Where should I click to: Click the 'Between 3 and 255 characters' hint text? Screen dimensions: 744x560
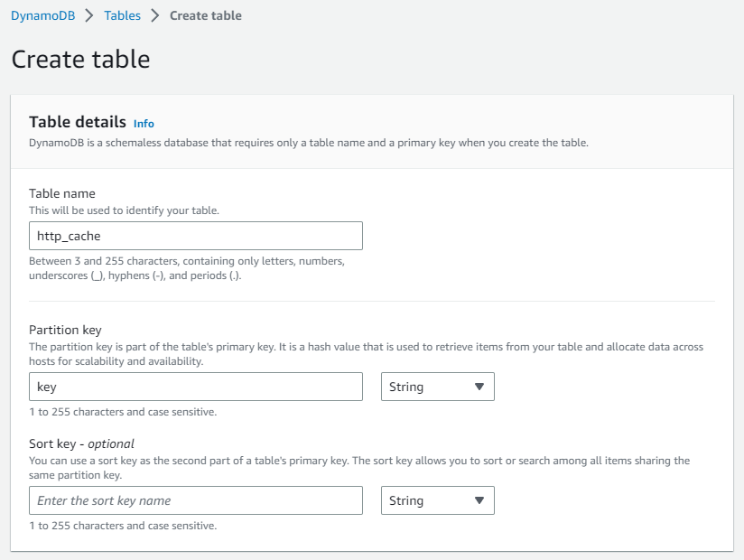tap(187, 268)
